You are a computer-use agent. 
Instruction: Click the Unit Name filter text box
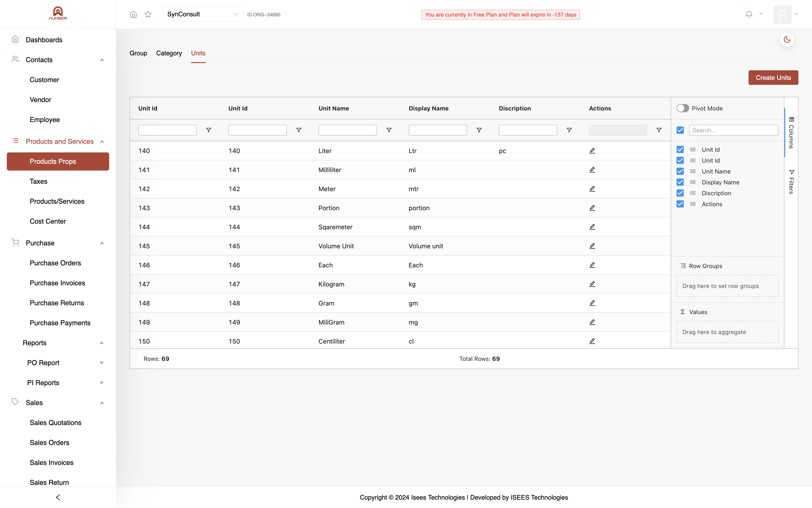347,130
